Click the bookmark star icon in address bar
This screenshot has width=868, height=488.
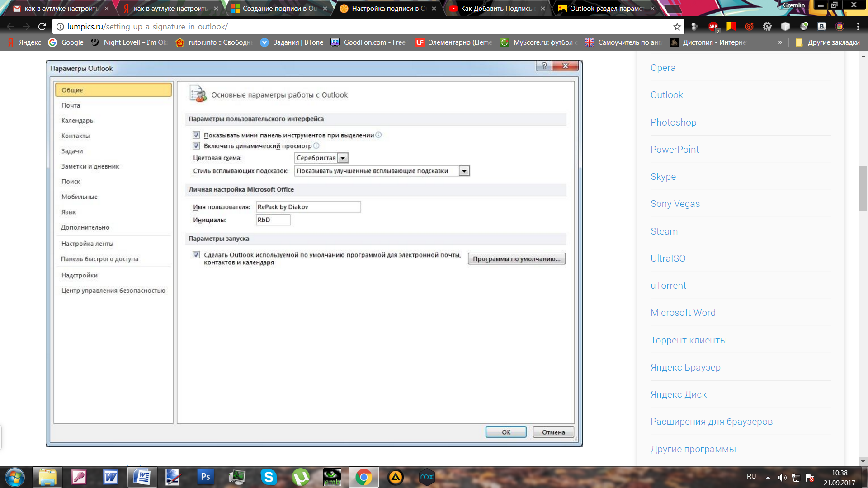coord(677,27)
